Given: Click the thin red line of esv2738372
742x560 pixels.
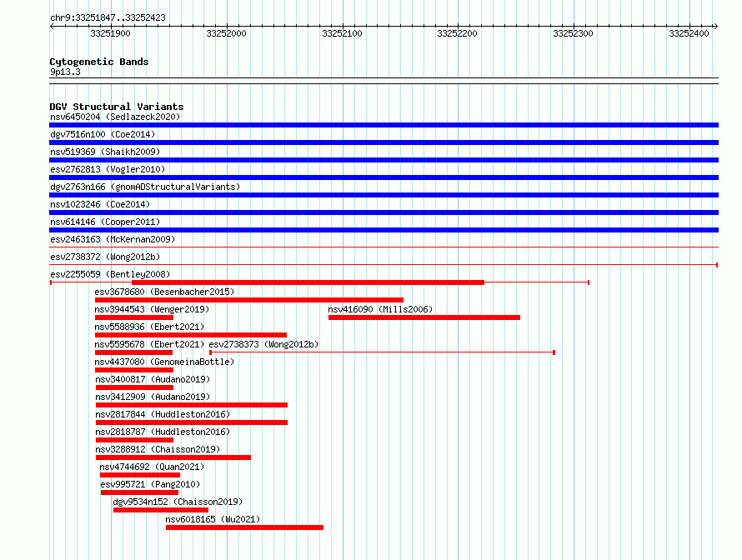Looking at the screenshot, I should (x=384, y=265).
